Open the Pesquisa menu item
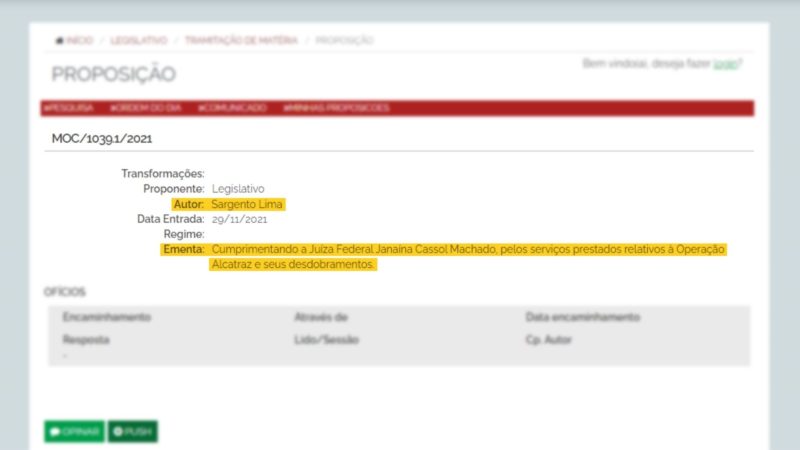 tap(69, 108)
